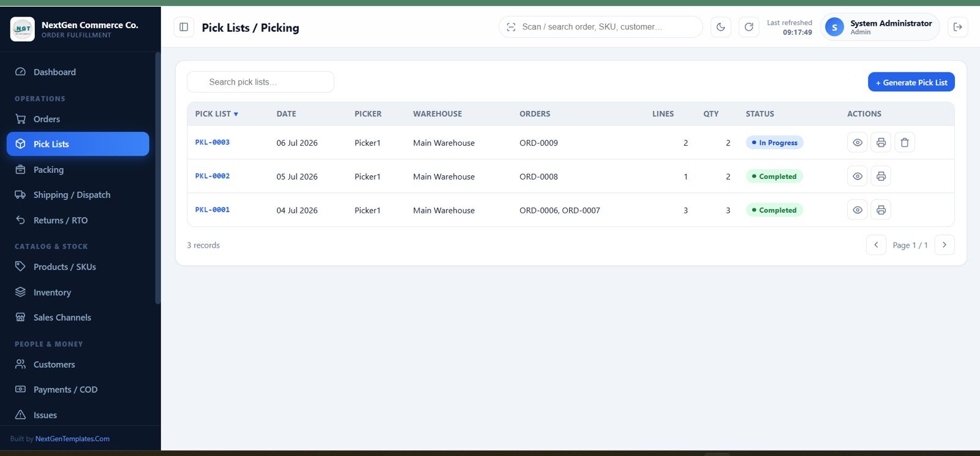Click the refresh data icon
980x456 pixels.
click(x=749, y=27)
